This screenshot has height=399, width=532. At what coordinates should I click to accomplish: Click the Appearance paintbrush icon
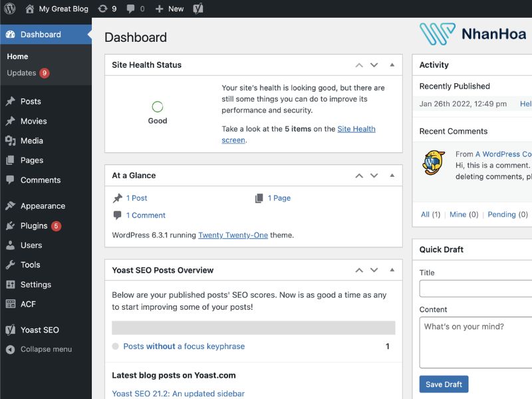point(11,205)
